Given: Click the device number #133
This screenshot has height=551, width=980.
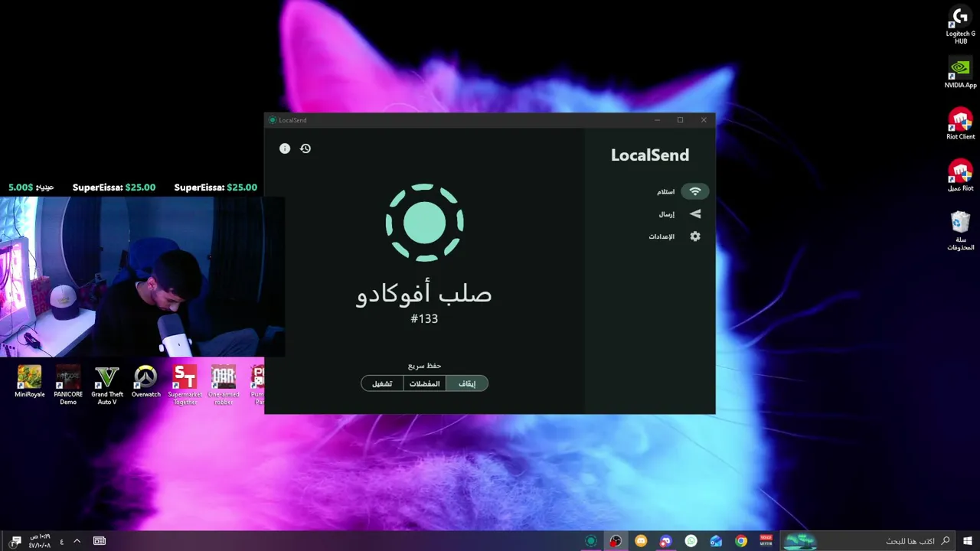Looking at the screenshot, I should [424, 318].
